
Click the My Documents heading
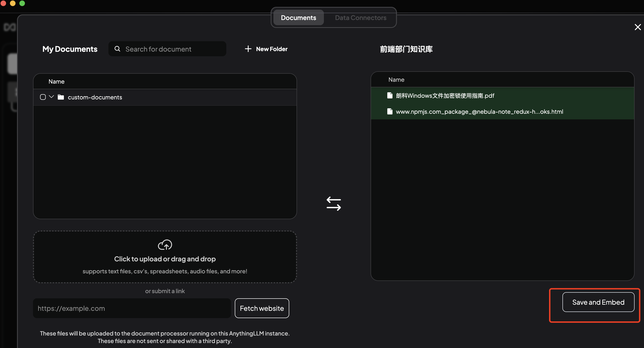point(70,49)
